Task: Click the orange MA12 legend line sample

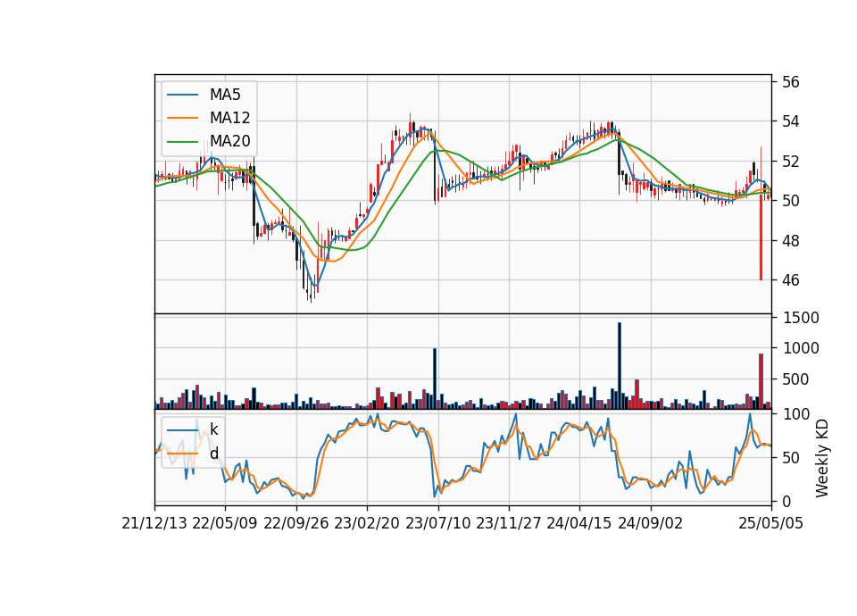Action: [182, 118]
